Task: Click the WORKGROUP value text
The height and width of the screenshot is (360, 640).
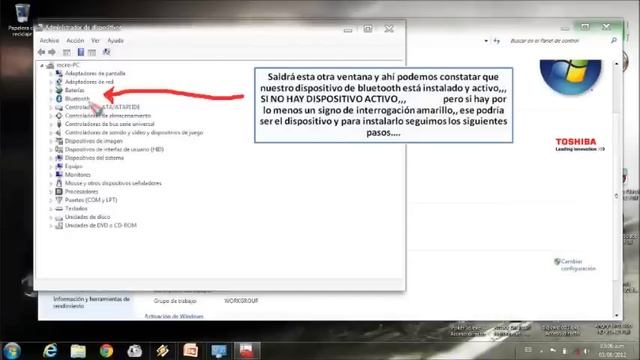Action: tap(241, 301)
